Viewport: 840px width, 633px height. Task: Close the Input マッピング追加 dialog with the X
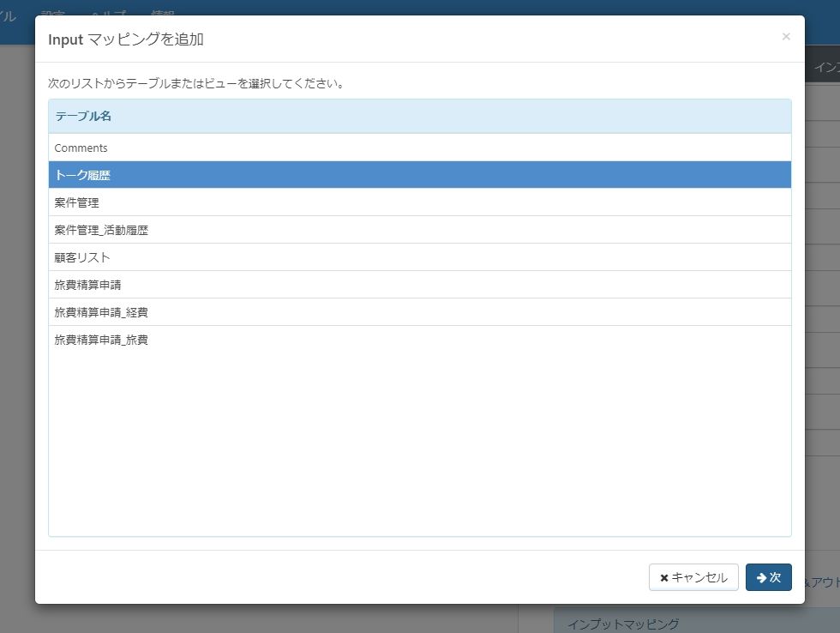[786, 36]
